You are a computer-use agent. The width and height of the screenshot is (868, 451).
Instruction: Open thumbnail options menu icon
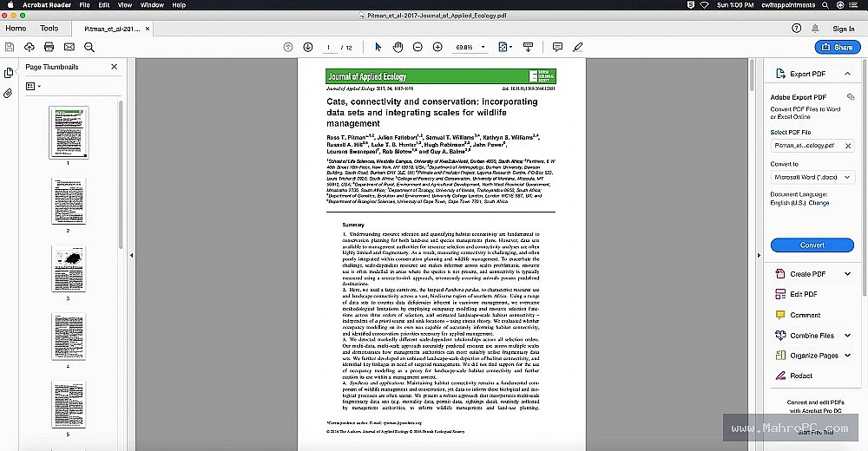point(33,86)
